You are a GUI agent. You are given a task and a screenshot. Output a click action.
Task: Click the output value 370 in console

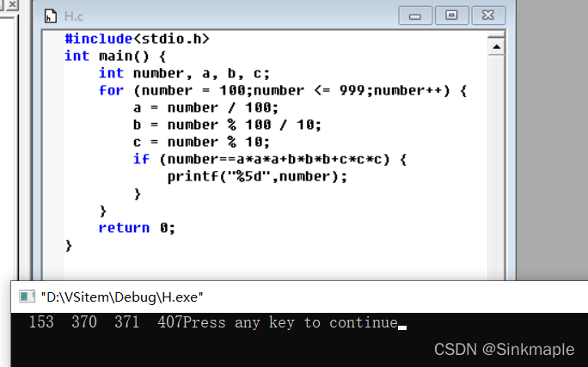point(84,322)
